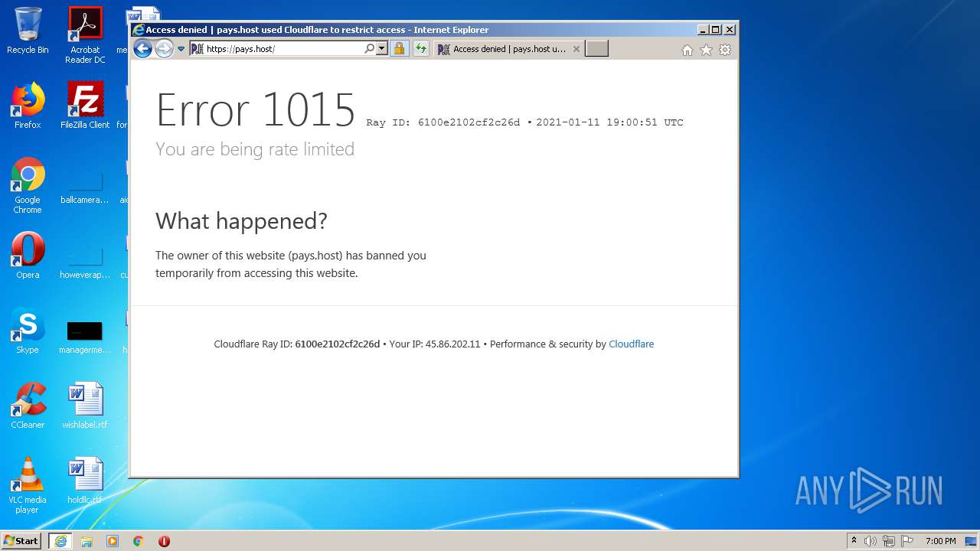Close the 'Access denied' browser tab

tap(577, 49)
